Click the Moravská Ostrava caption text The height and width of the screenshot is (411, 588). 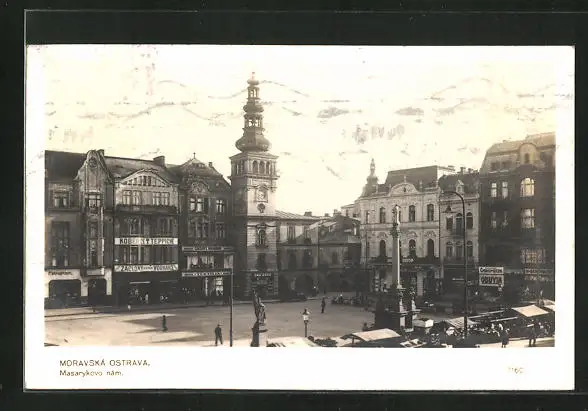105,363
